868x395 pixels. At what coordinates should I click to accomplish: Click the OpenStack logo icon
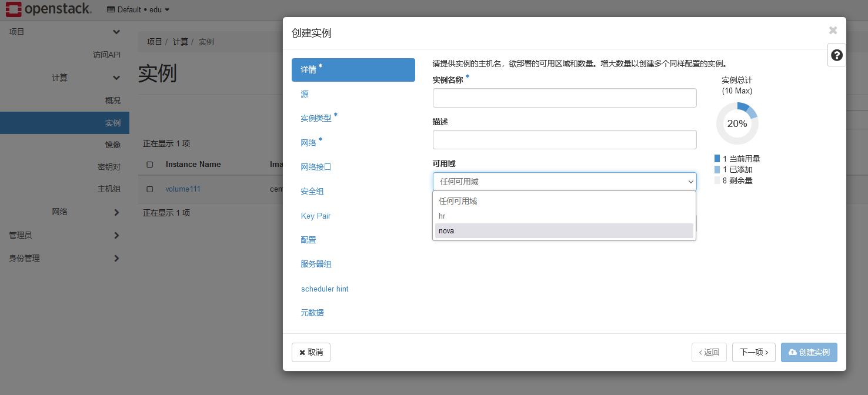tap(13, 9)
